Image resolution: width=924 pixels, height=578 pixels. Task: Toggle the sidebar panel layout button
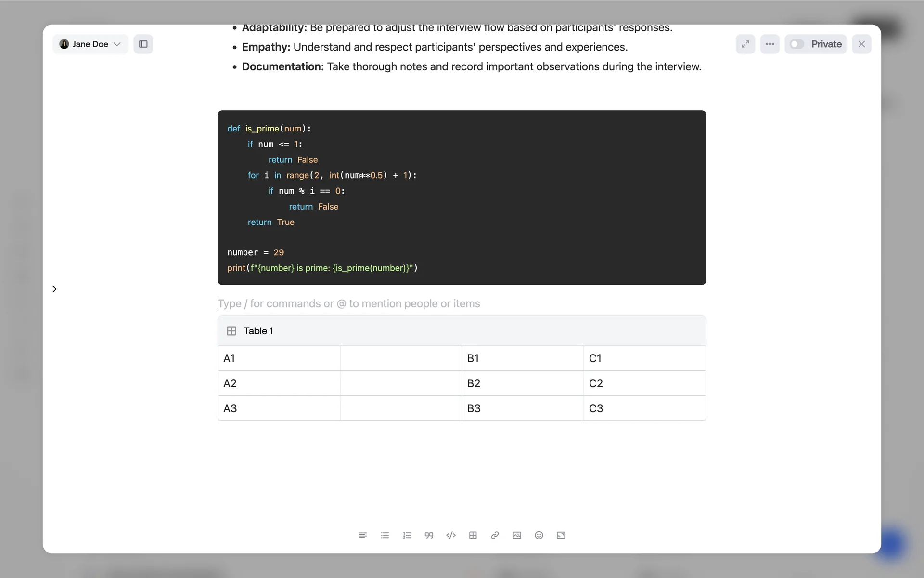143,44
